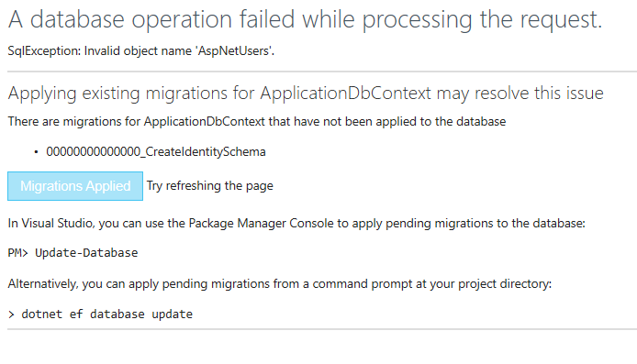Click the Migrations Applied button
637x364 pixels.
click(x=75, y=186)
